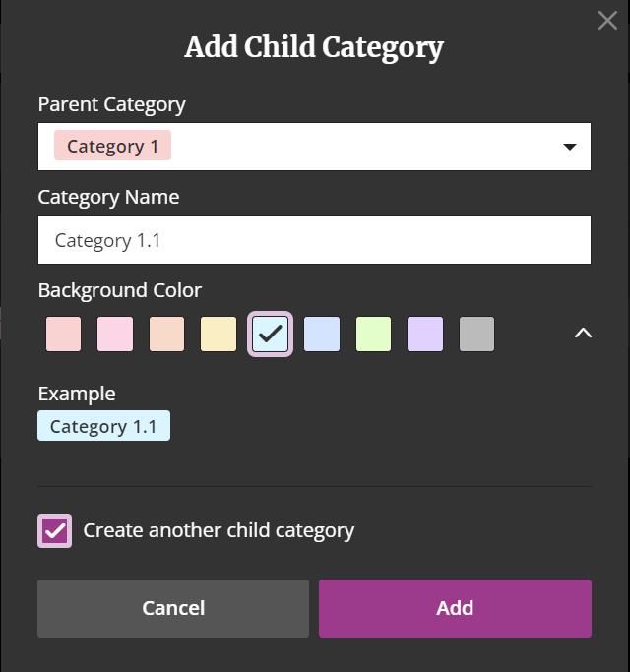
Task: Close the Add Child Category dialog
Action: point(607,21)
